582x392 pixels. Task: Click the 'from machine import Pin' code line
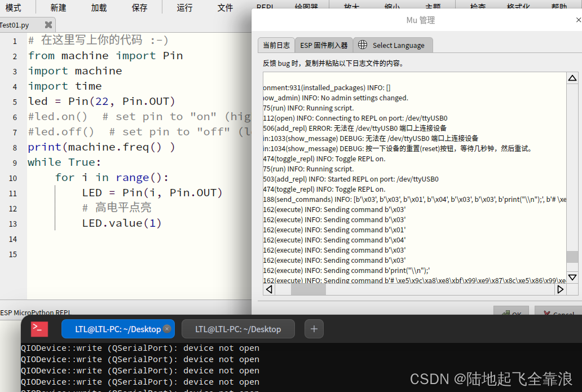[x=105, y=56]
